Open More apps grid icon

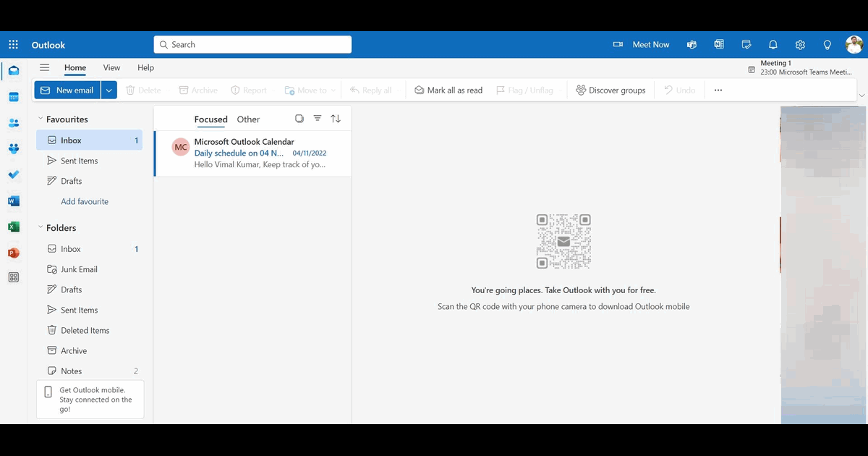point(14,277)
